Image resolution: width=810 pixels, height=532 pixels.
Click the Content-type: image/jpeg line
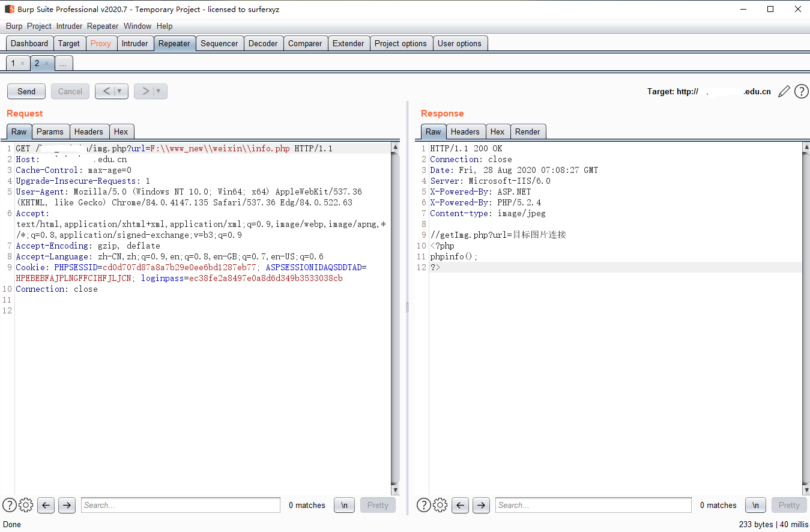click(488, 213)
